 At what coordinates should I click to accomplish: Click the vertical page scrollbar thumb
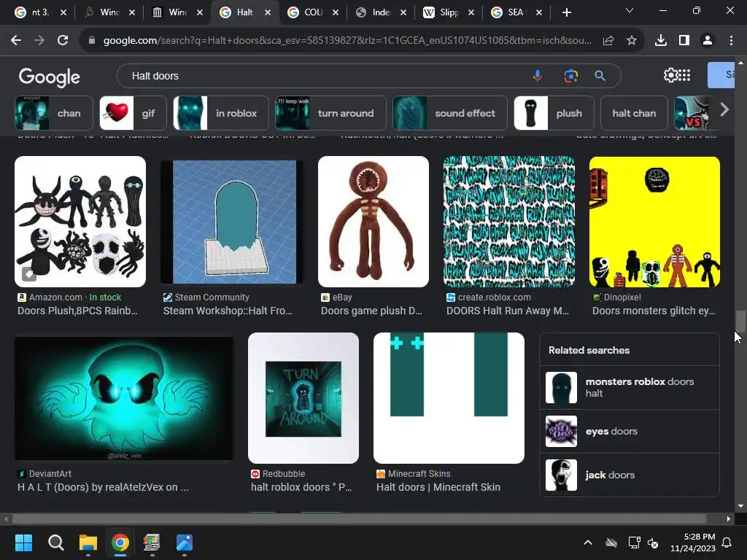(740, 321)
